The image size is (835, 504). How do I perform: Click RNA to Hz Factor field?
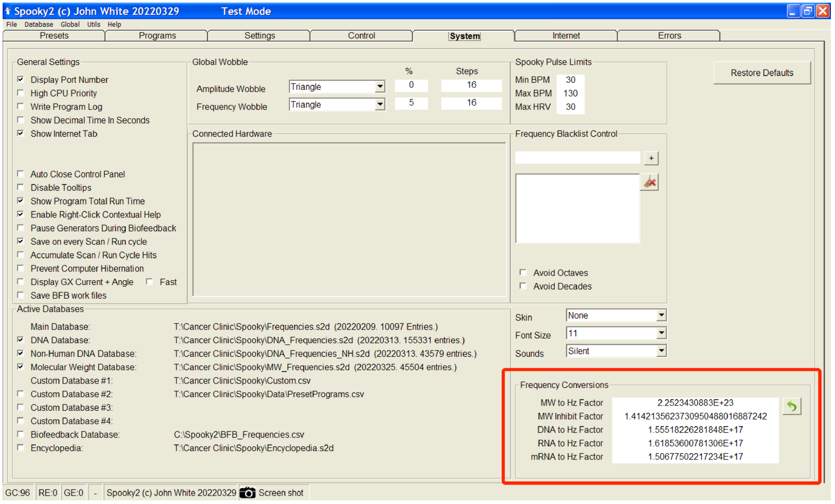coord(696,443)
